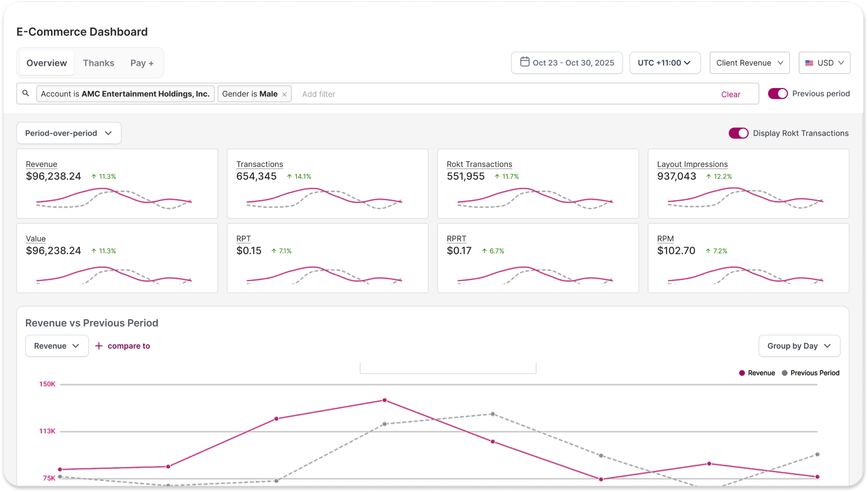Disable Display Rokt Transactions toggle
The height and width of the screenshot is (492, 868).
pyautogui.click(x=738, y=133)
